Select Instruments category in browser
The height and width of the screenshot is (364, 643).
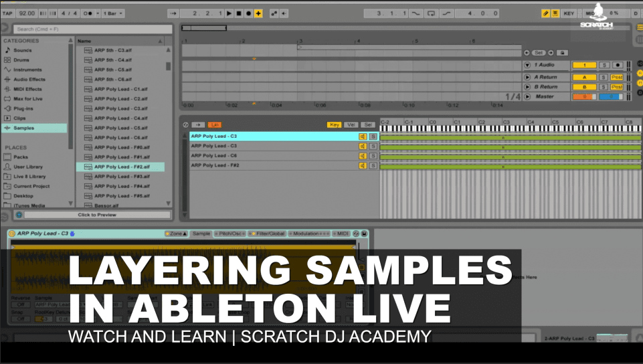click(x=27, y=70)
